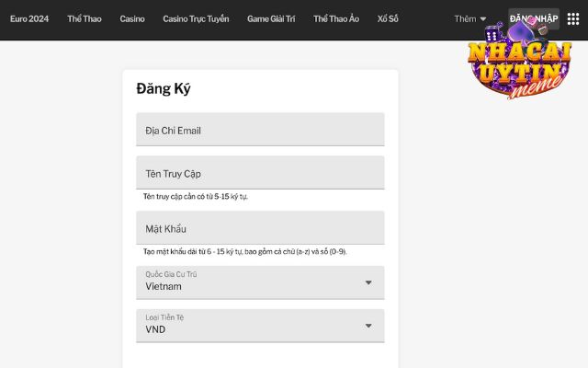Open the Xổ Số menu

pos(388,18)
